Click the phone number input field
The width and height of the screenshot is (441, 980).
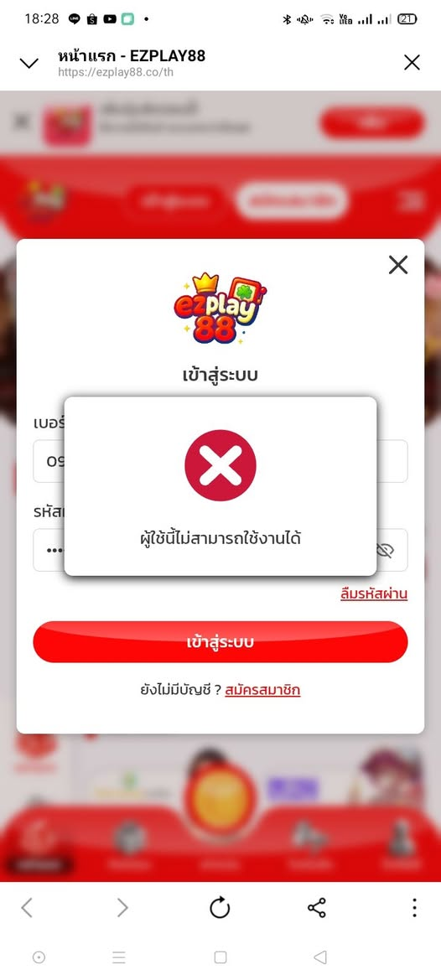220,461
